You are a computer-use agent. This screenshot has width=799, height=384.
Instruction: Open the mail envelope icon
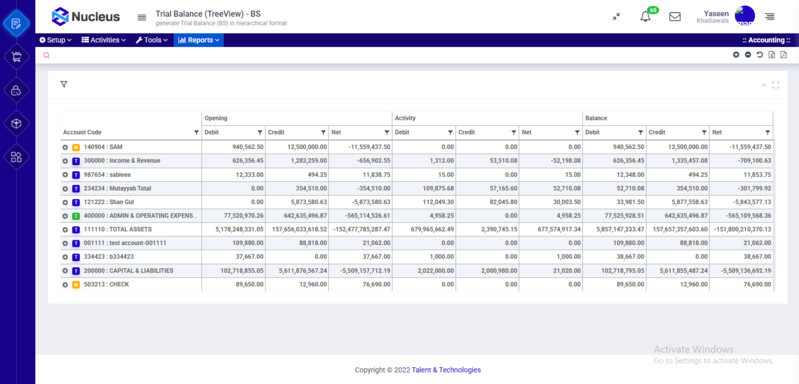coord(675,16)
